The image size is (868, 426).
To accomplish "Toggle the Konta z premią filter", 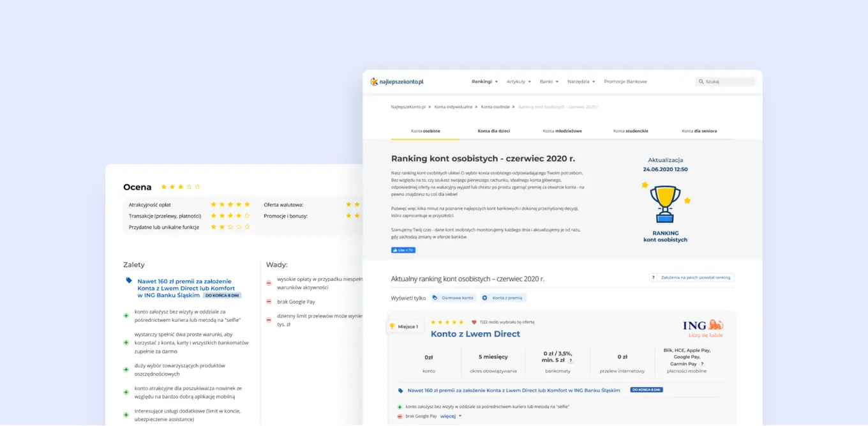I will 503,298.
